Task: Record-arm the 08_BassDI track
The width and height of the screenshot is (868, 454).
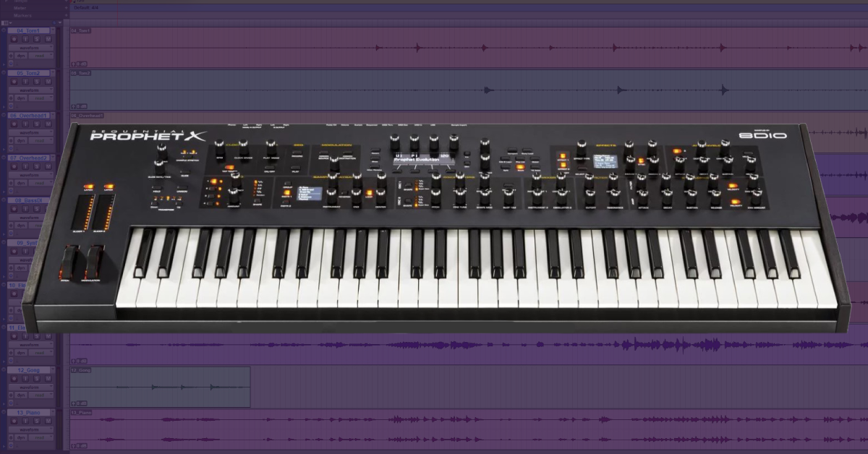Action: [x=14, y=208]
